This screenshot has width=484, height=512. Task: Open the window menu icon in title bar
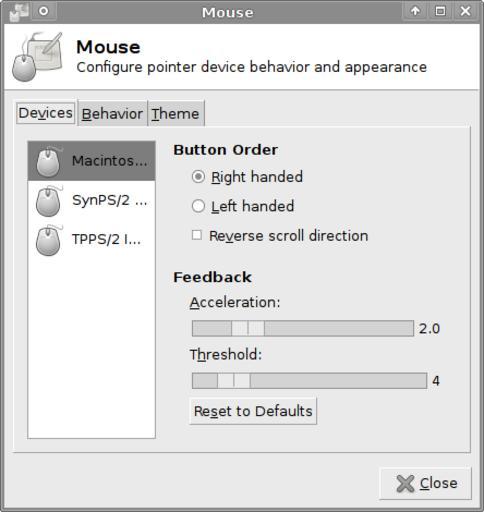[x=18, y=12]
